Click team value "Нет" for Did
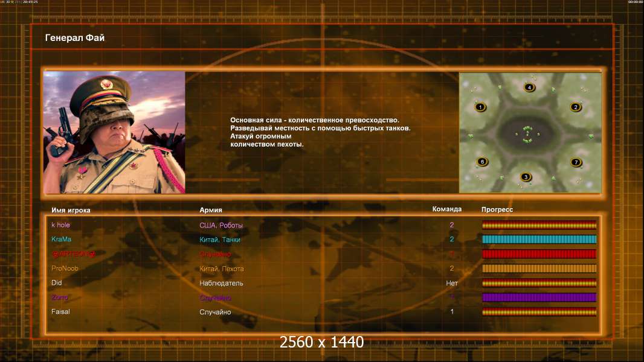 coord(452,283)
